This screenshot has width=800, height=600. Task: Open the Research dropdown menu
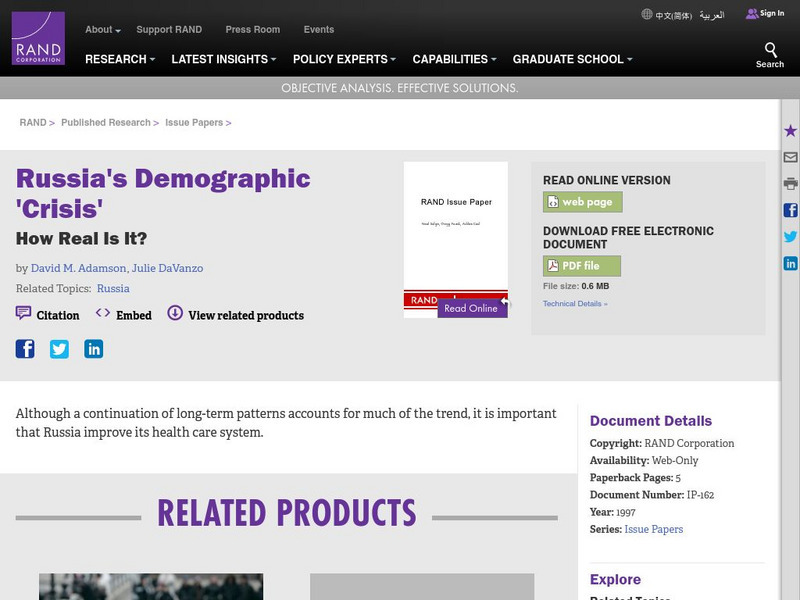[120, 59]
